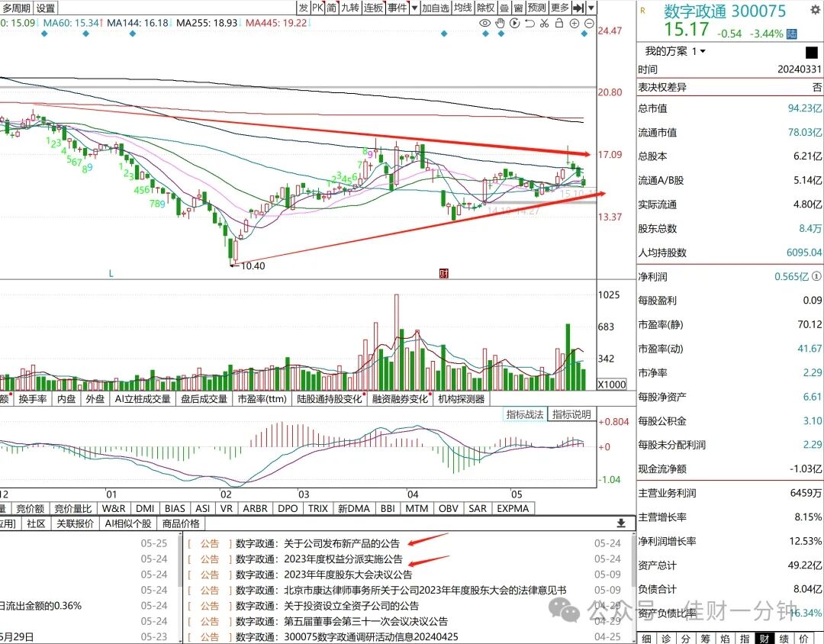Click the 简 toolbar button
This screenshot has width=824, height=644.
(x=332, y=8)
